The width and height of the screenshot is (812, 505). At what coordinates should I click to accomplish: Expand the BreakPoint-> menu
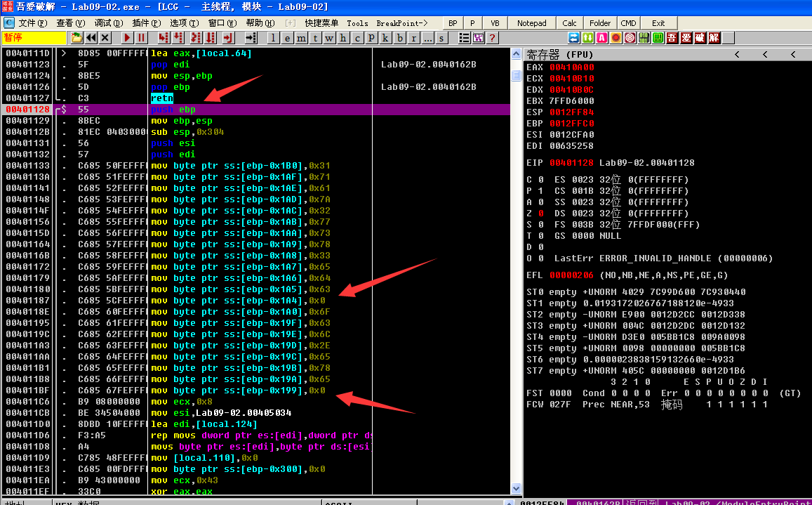pos(402,22)
